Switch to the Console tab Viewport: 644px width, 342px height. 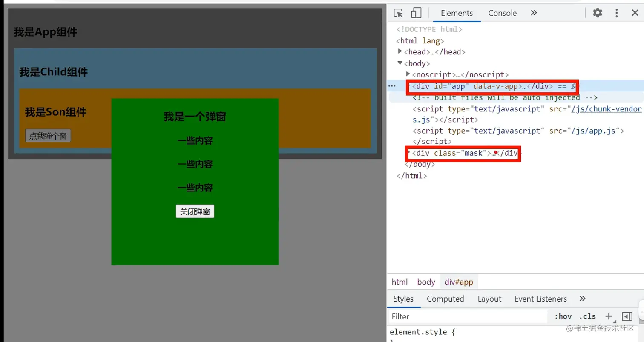click(x=502, y=13)
